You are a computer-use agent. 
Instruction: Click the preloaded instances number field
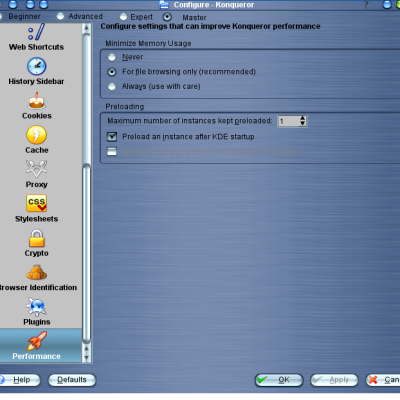tap(289, 121)
